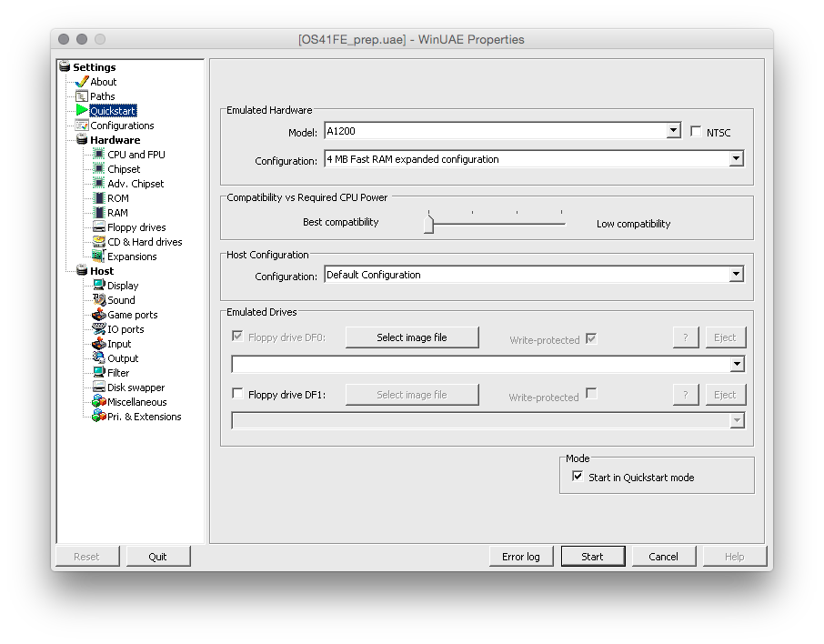Click the Sound icon
This screenshot has height=644, width=824.
99,299
